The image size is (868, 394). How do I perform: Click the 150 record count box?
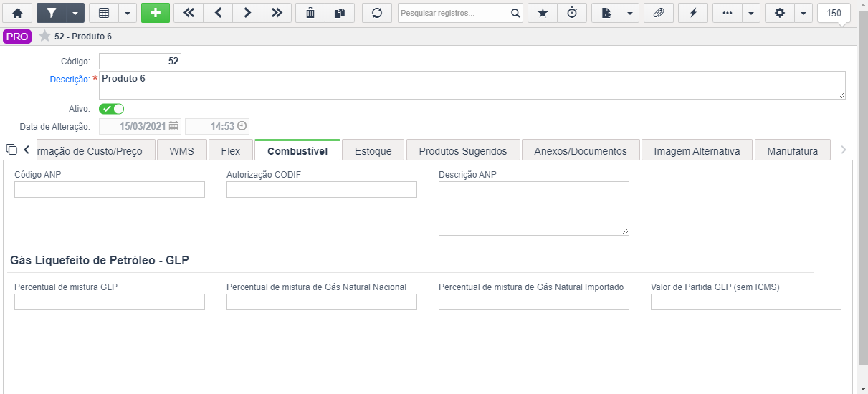[x=834, y=13]
